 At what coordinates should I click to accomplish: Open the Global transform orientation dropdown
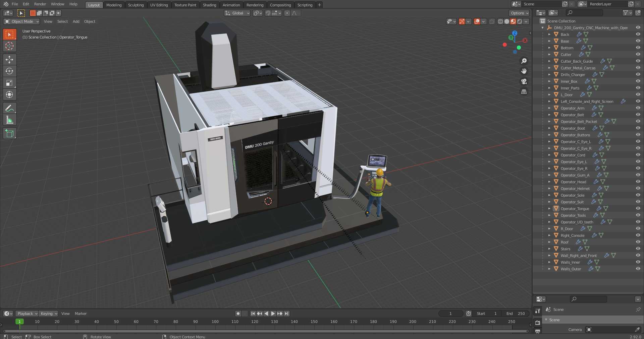237,13
